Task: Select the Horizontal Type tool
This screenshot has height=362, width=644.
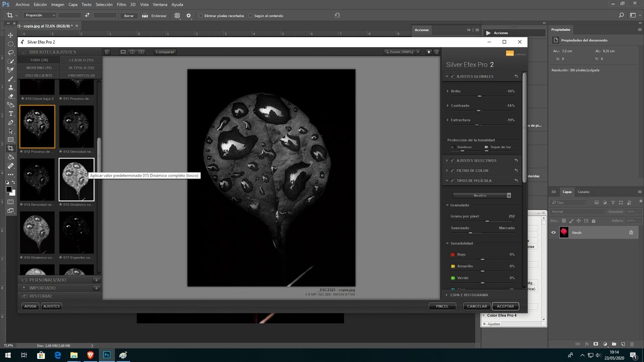Action: coord(11,114)
